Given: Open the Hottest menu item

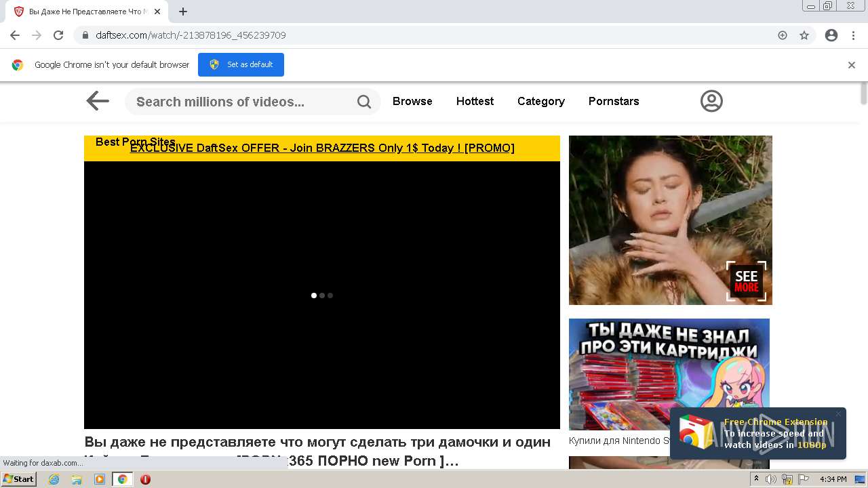Looking at the screenshot, I should pos(475,101).
